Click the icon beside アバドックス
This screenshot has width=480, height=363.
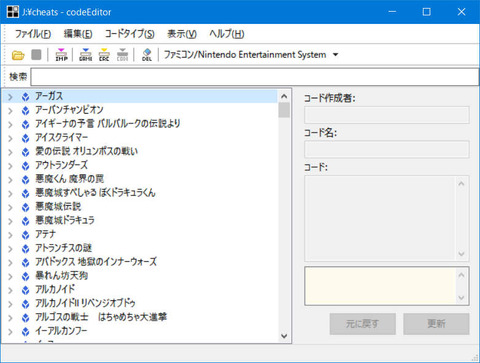[x=25, y=263]
